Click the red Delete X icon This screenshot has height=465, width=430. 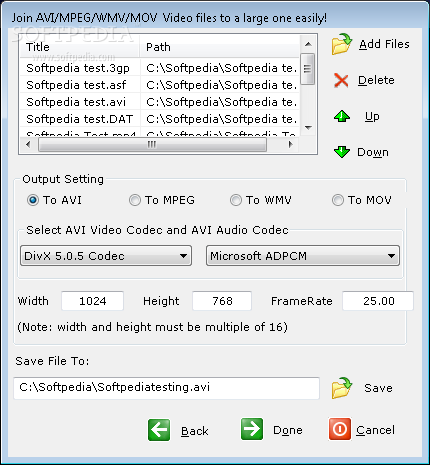click(x=341, y=80)
